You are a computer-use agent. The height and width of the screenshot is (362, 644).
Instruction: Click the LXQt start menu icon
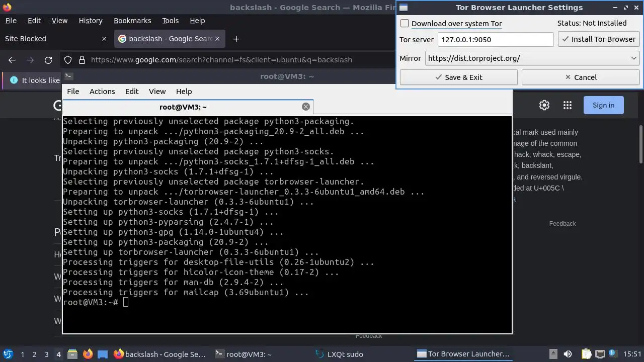8,354
